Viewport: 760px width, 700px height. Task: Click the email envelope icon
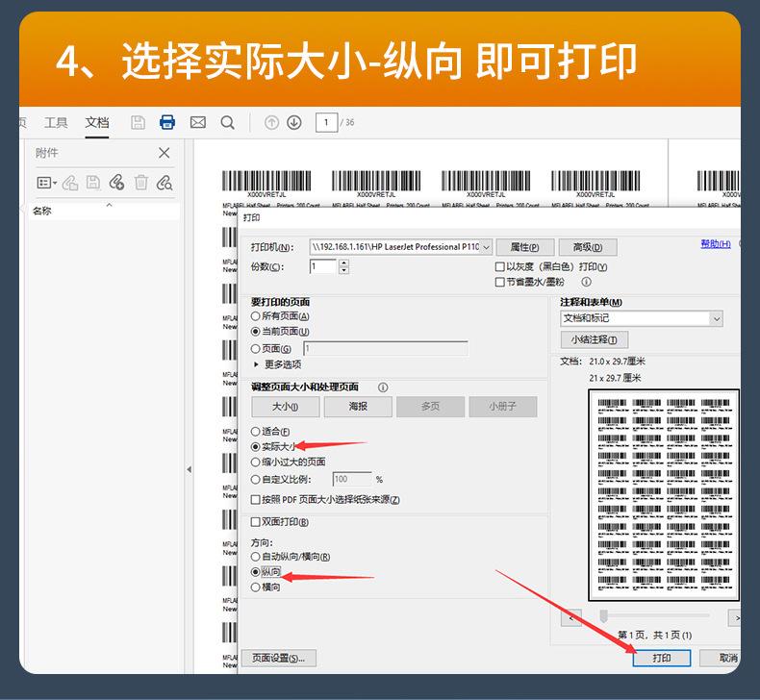(x=198, y=122)
